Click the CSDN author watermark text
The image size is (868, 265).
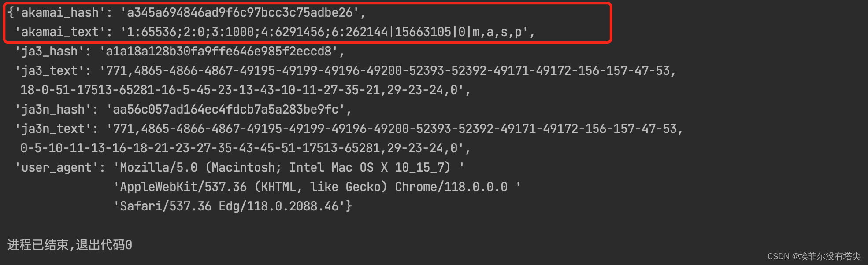pyautogui.click(x=813, y=256)
